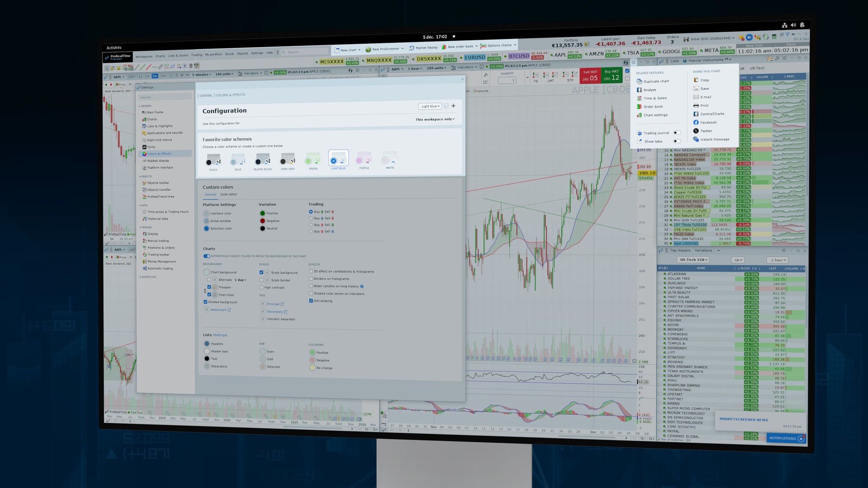
Task: Click the Market Replay toolbar icon
Action: 411,48
